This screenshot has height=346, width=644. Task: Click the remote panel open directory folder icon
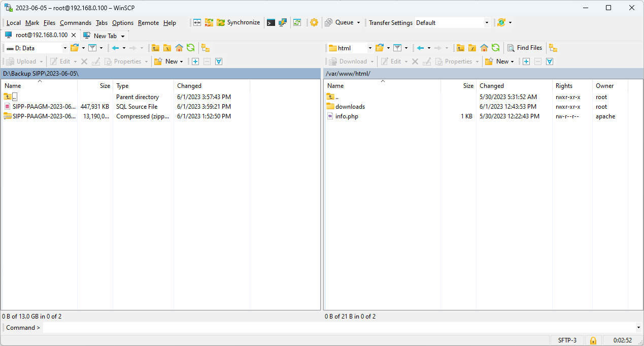(x=379, y=48)
